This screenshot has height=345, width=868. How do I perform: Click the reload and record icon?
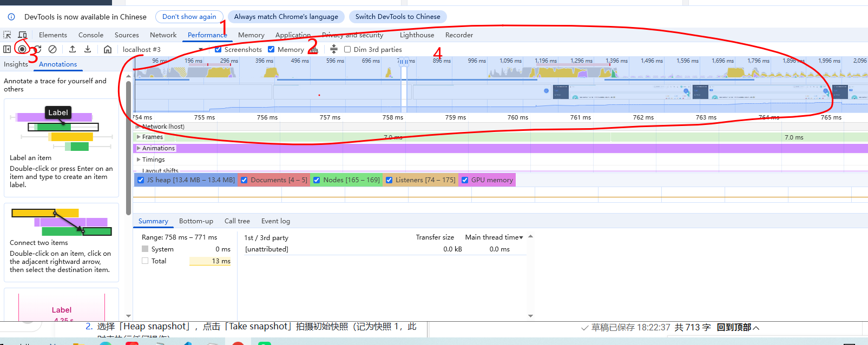[37, 49]
